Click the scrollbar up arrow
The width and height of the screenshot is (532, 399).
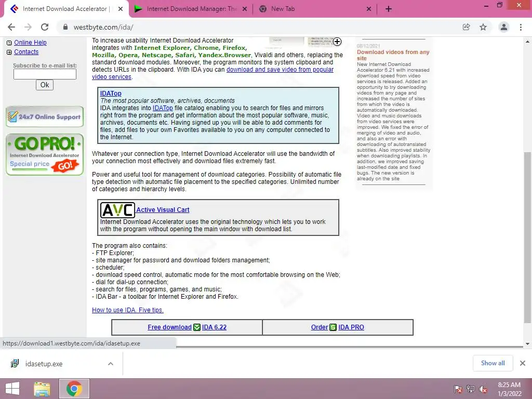point(527,42)
